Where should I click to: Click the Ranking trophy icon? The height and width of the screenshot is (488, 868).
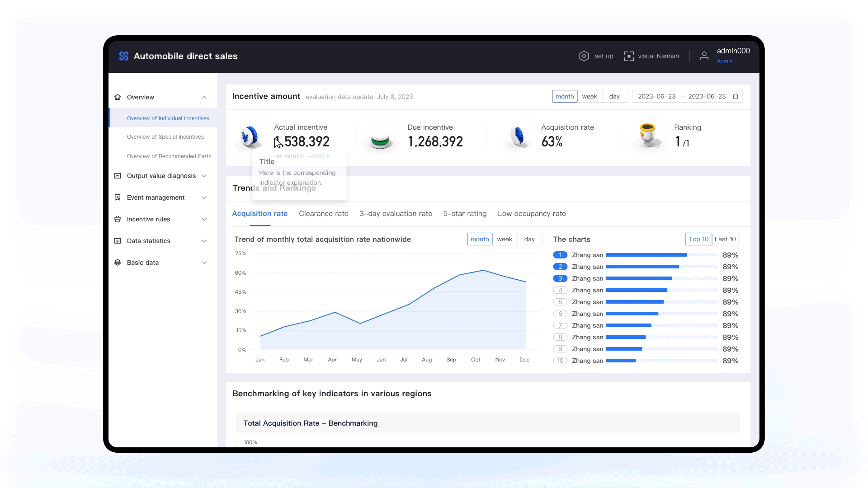(x=648, y=135)
